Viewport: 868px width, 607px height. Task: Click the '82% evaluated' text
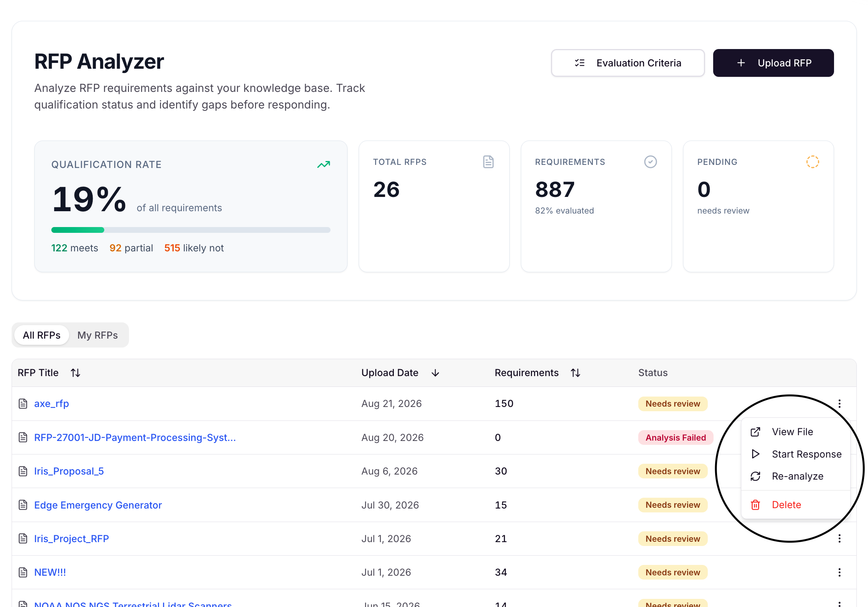565,211
